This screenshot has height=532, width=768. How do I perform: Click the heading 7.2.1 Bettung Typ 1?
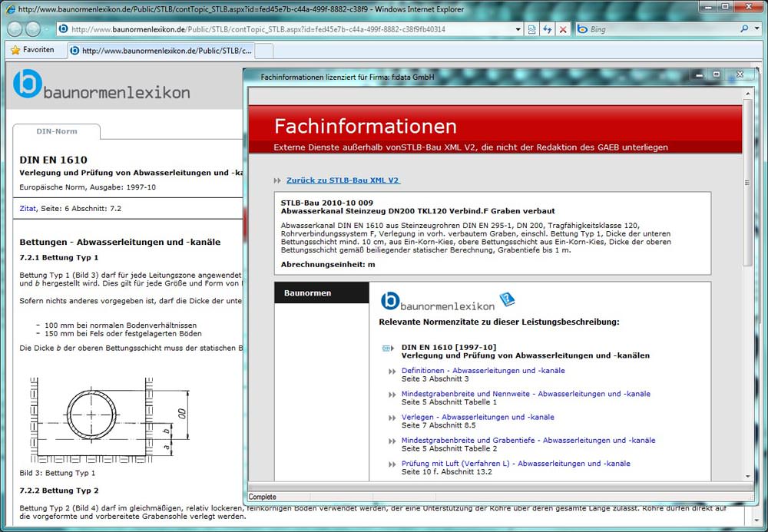pos(59,257)
